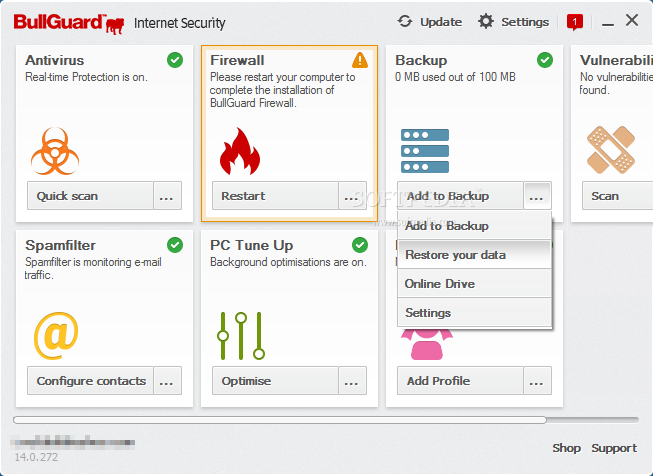Click the pink Parental Control figure icon
Image resolution: width=653 pixels, height=476 pixels.
coord(427,344)
